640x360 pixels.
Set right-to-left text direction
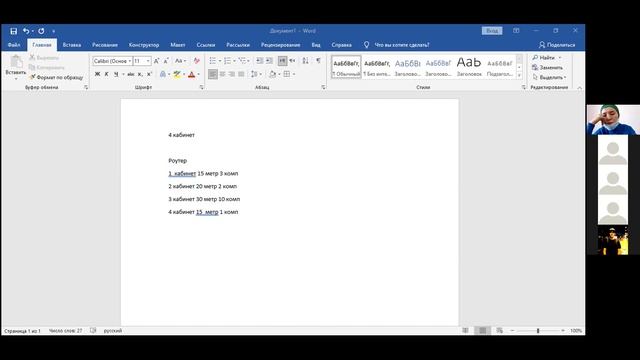(292, 61)
